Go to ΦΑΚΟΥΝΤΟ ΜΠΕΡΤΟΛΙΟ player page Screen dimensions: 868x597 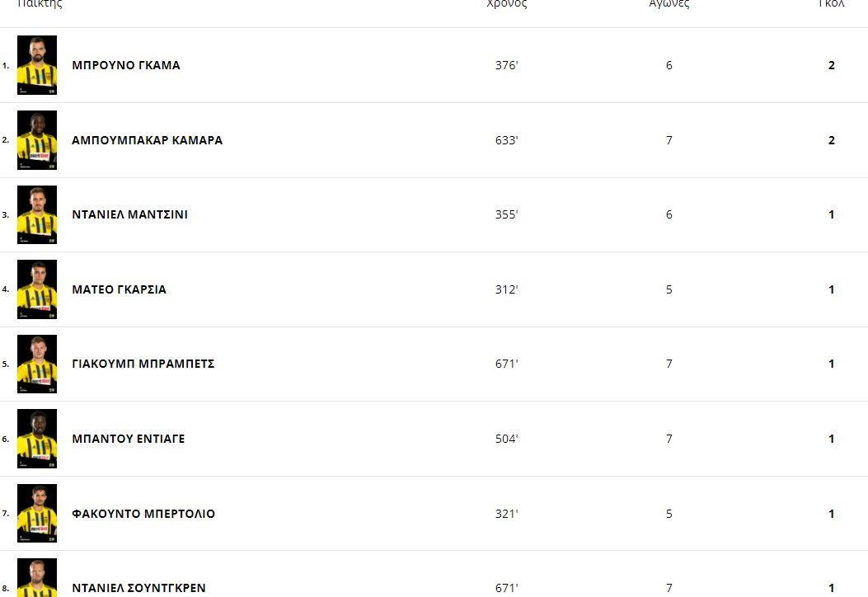click(x=143, y=514)
